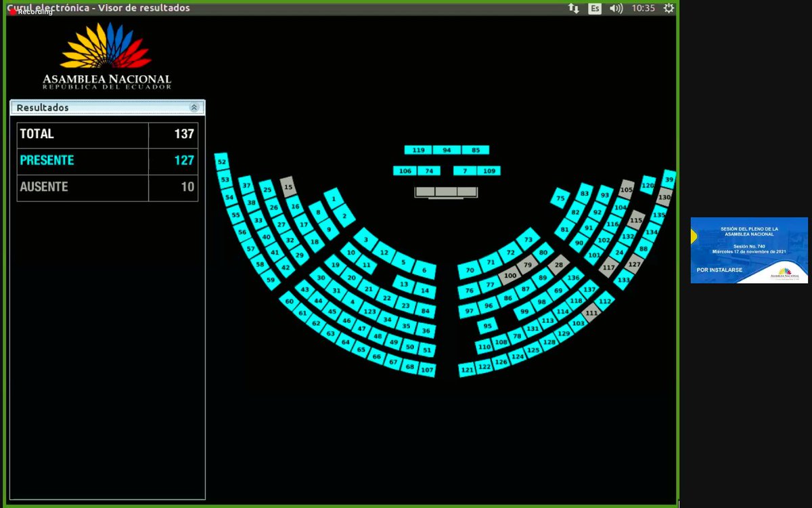Pick seat 1 near the center aisle
The image size is (812, 508).
point(333,199)
